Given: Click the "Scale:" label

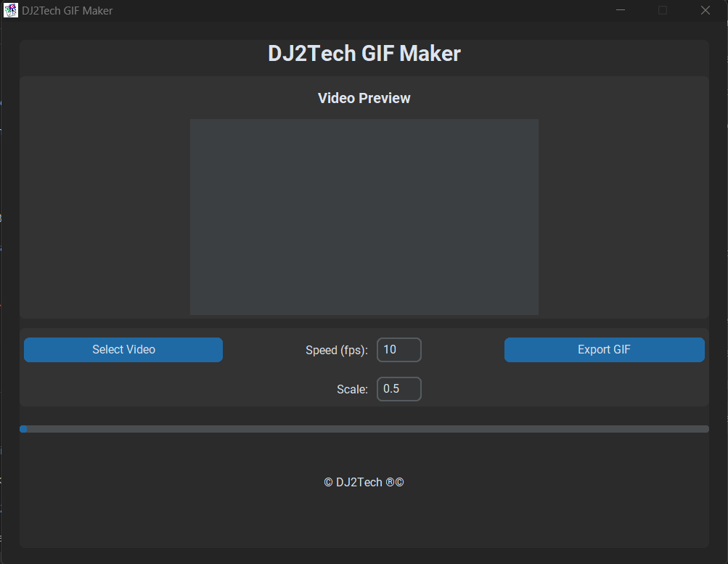Looking at the screenshot, I should pyautogui.click(x=352, y=389).
